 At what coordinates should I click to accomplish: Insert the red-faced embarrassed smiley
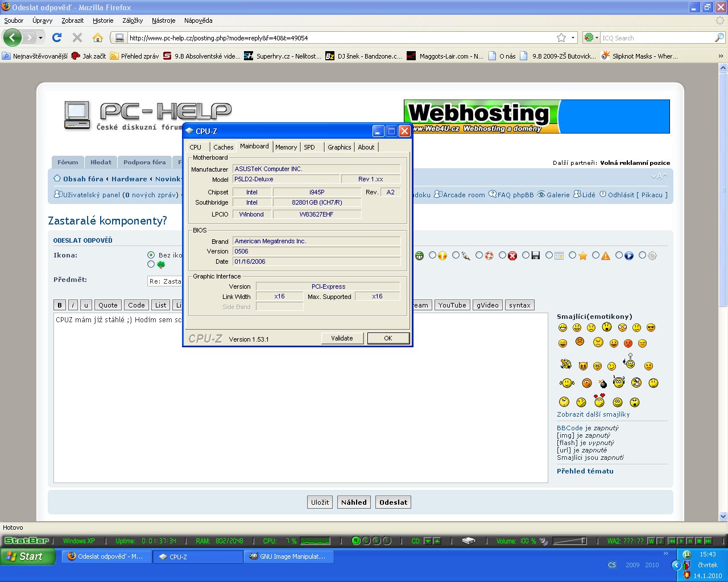click(x=628, y=343)
